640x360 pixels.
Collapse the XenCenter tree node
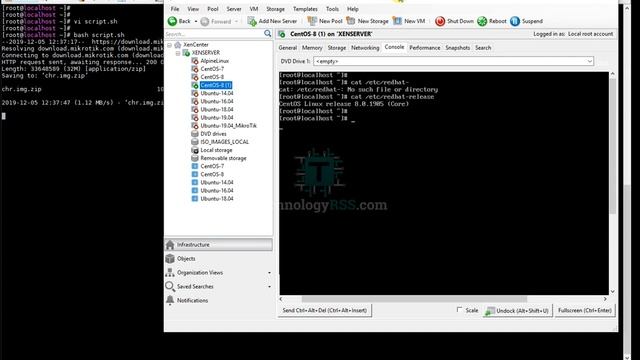pos(169,45)
